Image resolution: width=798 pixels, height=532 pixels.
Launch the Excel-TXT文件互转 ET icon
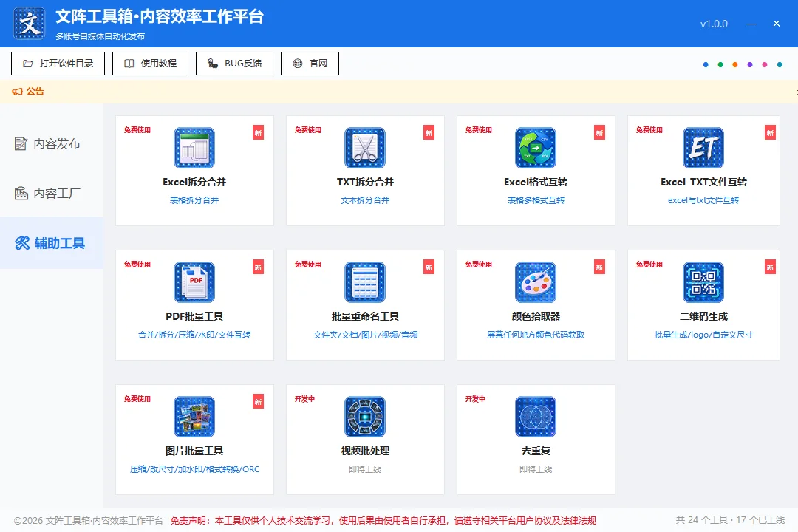coord(703,148)
